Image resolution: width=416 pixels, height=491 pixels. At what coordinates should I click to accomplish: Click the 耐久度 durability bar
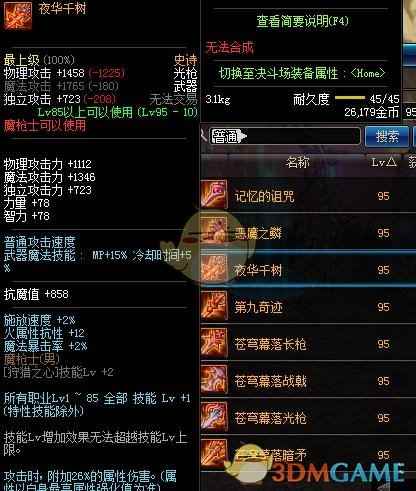coord(350,98)
